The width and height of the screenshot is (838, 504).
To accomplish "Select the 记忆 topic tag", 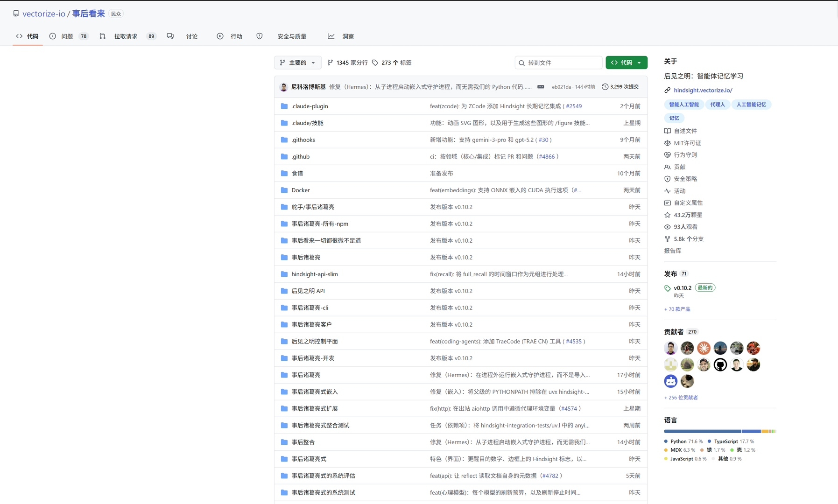I will click(x=674, y=118).
